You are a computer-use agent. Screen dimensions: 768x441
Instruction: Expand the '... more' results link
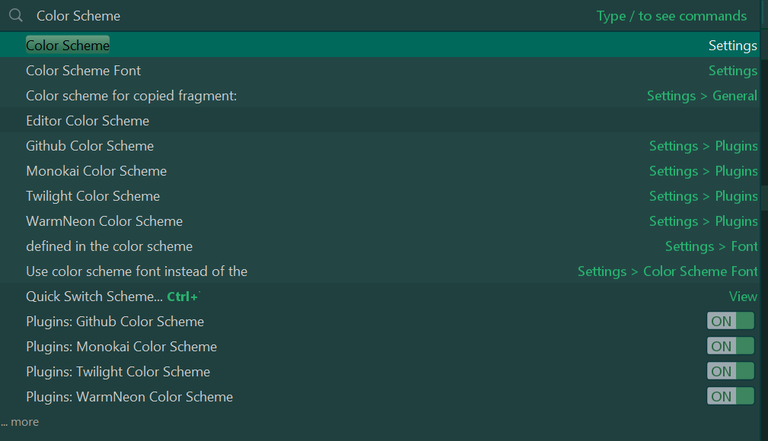[x=20, y=422]
